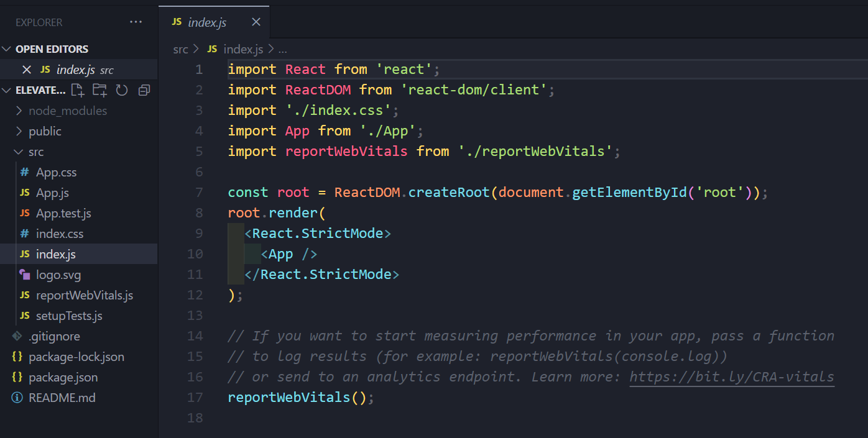Open the .gitignore file
The width and height of the screenshot is (868, 438).
54,336
